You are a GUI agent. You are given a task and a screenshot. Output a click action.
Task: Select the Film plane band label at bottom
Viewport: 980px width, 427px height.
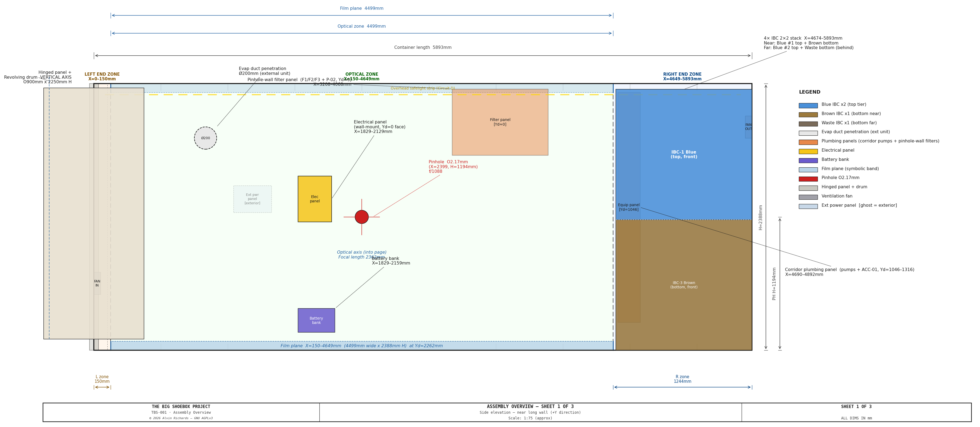click(361, 346)
